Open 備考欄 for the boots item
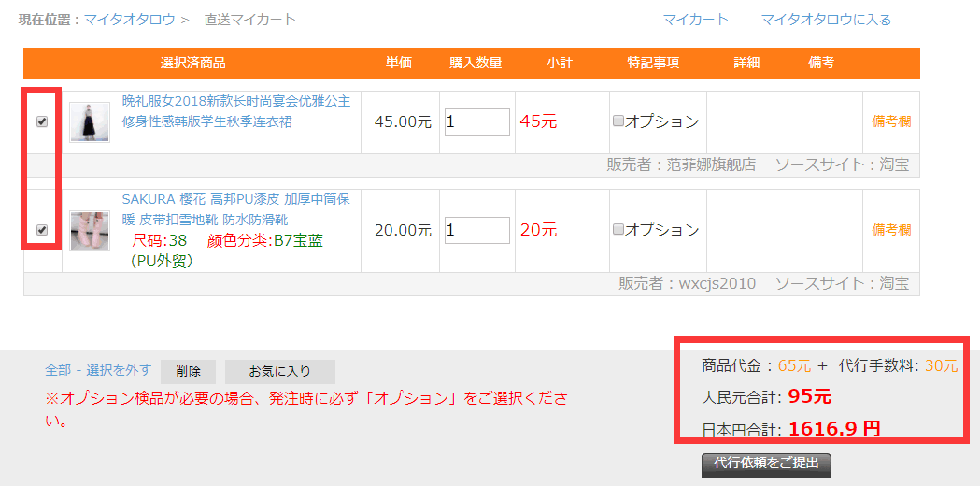The image size is (980, 486). click(x=891, y=230)
